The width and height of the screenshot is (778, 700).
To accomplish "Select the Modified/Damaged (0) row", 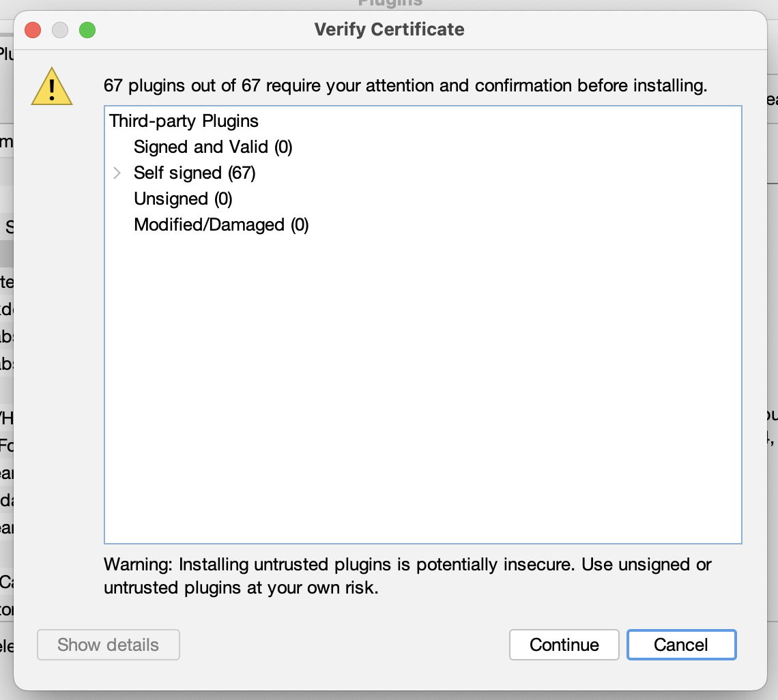I will (221, 224).
